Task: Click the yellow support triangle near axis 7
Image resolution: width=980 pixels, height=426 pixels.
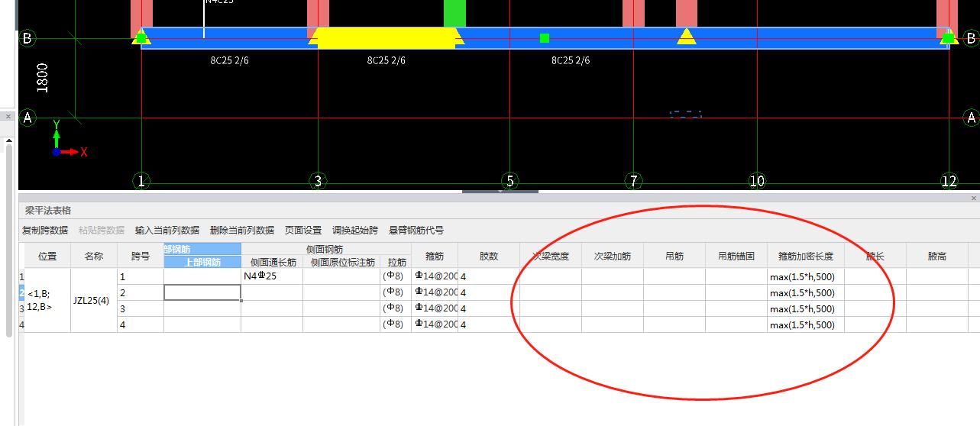Action: [x=686, y=36]
